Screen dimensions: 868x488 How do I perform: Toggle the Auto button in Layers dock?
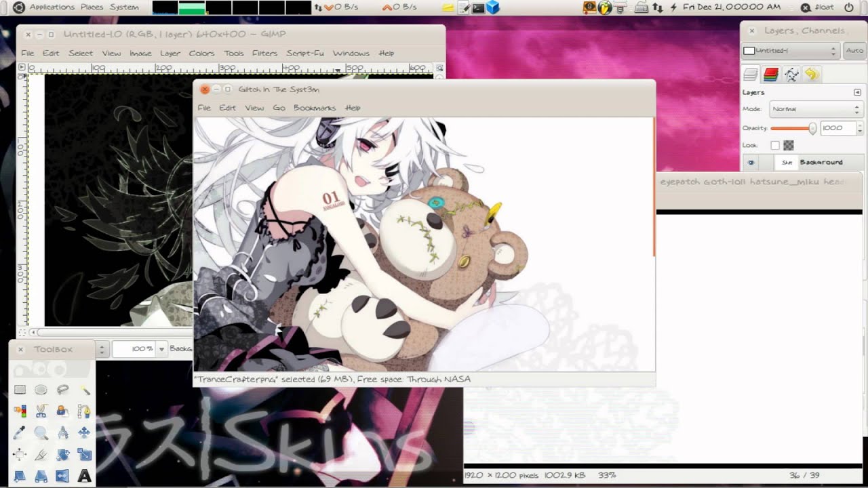[854, 51]
